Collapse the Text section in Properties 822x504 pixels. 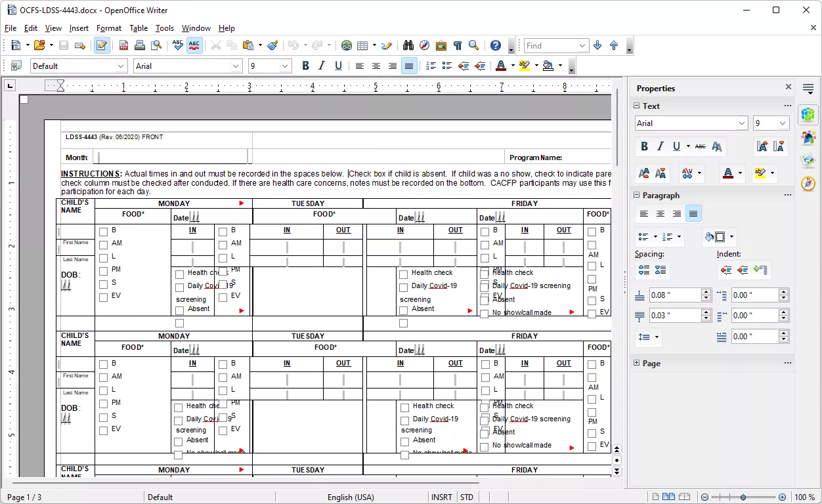click(636, 106)
